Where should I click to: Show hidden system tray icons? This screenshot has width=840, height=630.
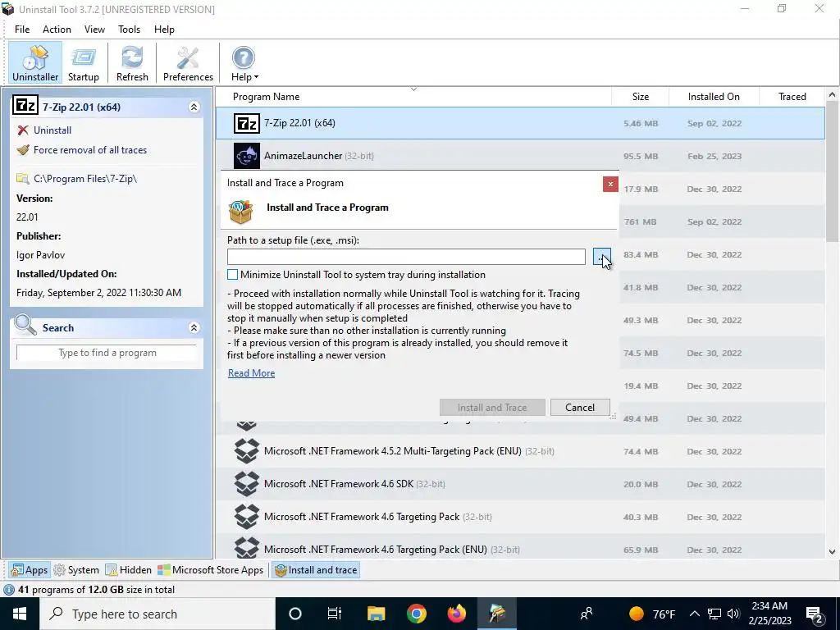click(x=694, y=614)
